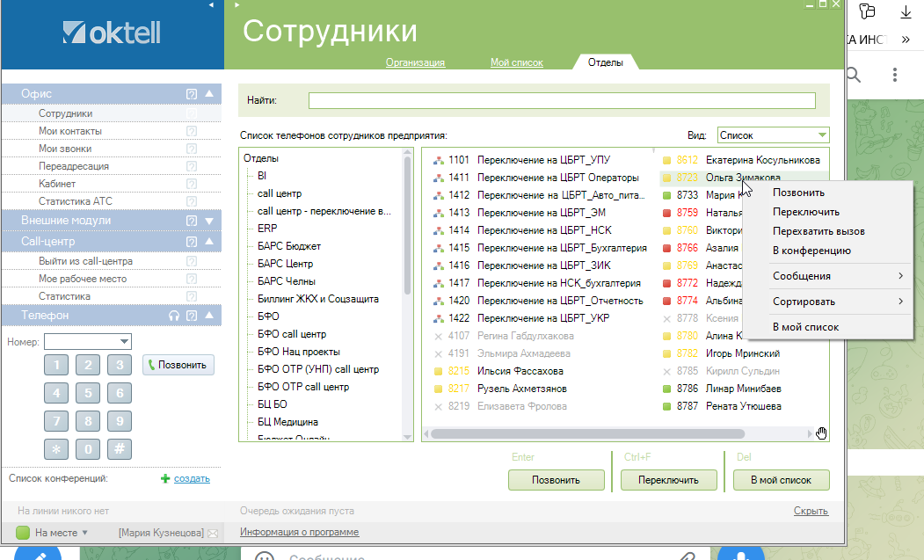Click offline X icon for 4107 Регина Габдулхакова

[x=439, y=337]
